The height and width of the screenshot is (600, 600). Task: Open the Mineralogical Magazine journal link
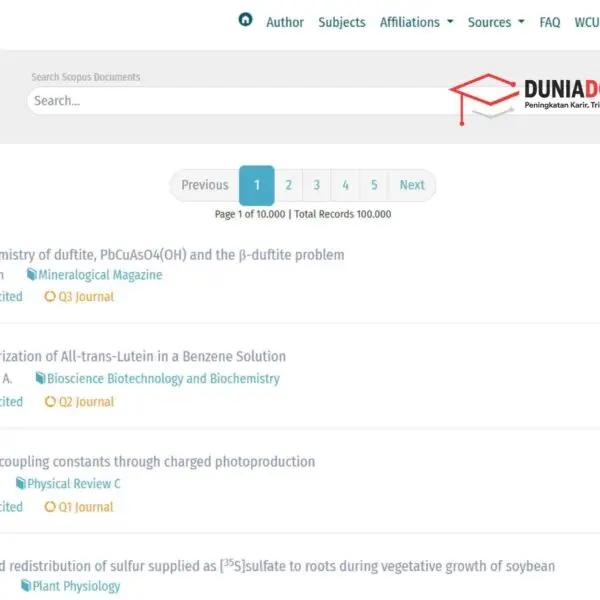pyautogui.click(x=100, y=275)
